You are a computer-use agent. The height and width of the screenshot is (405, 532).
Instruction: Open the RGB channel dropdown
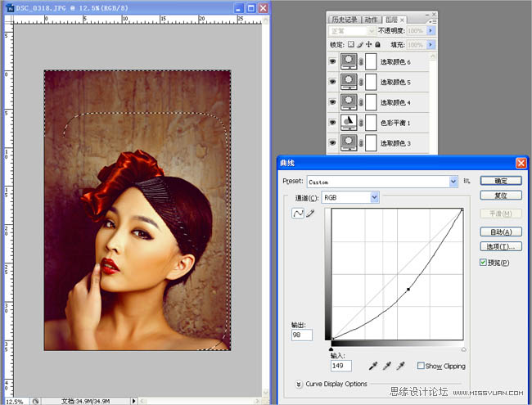click(x=350, y=197)
